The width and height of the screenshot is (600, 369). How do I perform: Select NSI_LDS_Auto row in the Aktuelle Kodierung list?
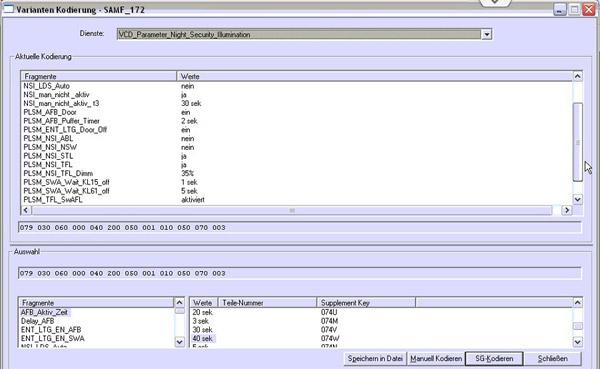[x=46, y=86]
